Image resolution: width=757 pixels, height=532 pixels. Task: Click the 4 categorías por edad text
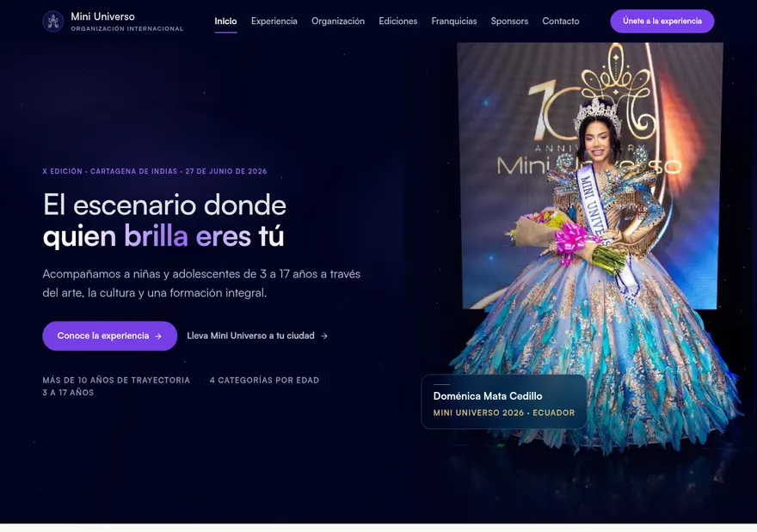264,380
